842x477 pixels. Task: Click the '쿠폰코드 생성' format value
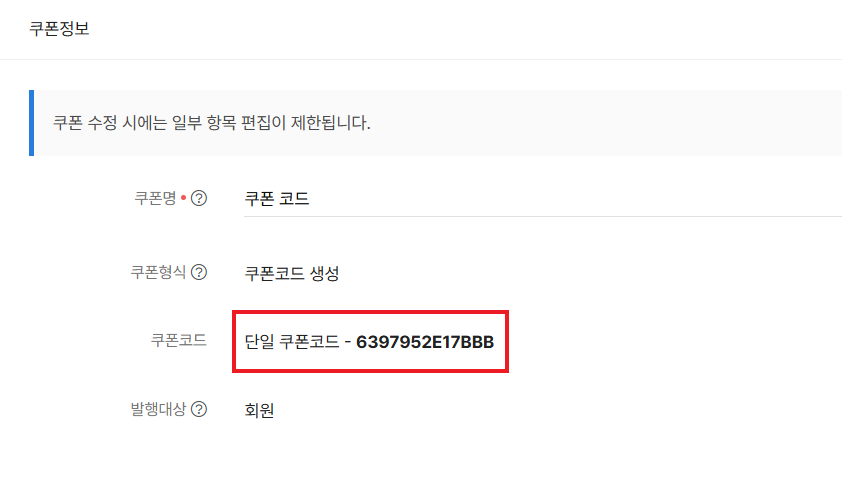(x=292, y=273)
